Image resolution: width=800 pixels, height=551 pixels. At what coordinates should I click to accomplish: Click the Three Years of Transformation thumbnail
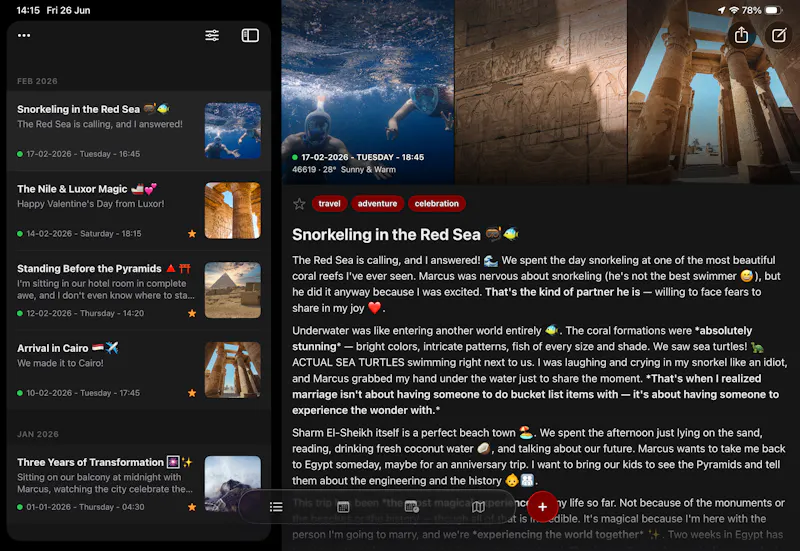point(233,483)
